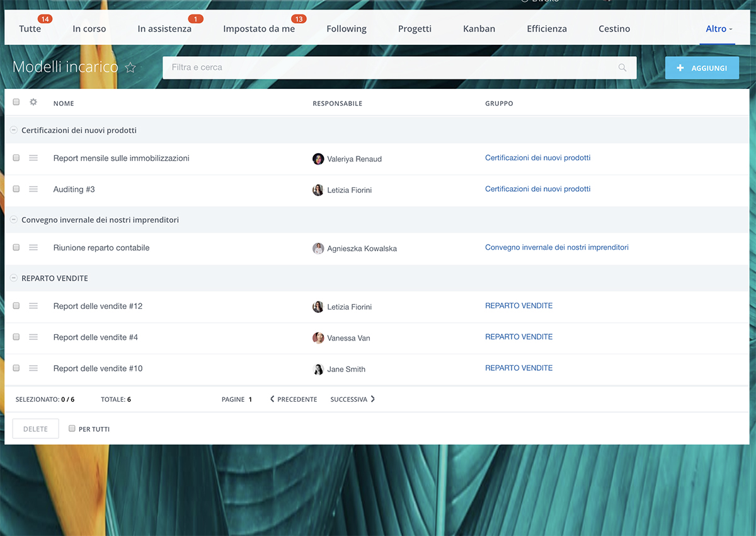Open the Report mensile sulle immobilizzazioni template

122,158
